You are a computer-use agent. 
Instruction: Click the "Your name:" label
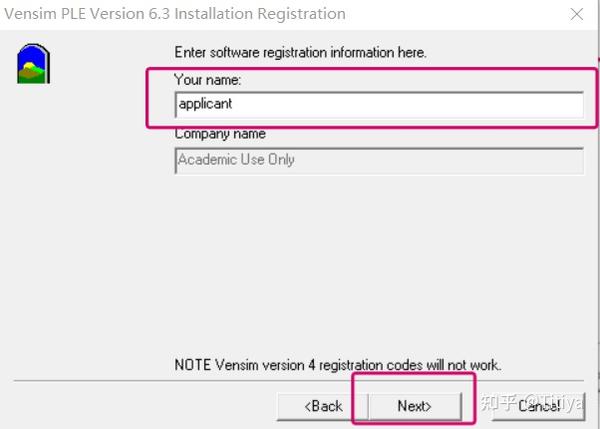click(208, 79)
